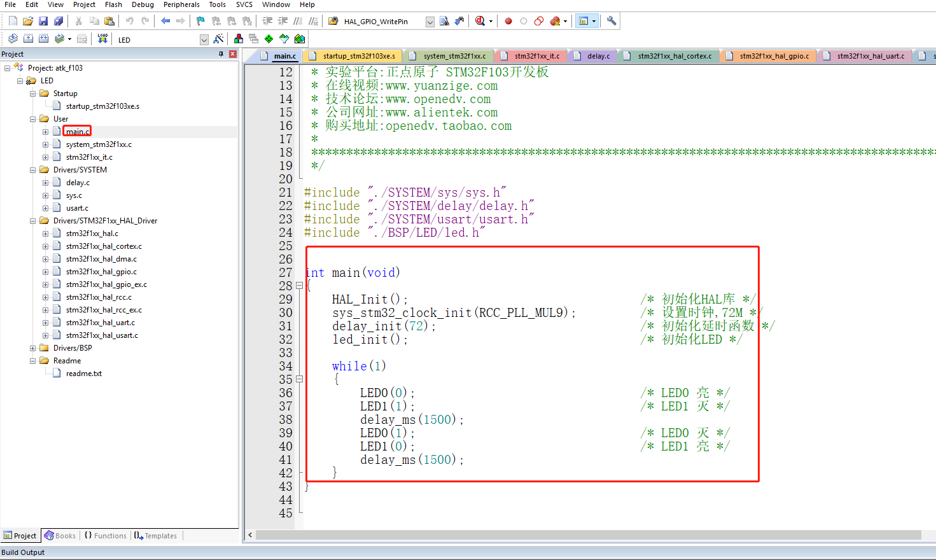Open the Configuration wrench dialog
The image size is (936, 560).
click(x=610, y=20)
